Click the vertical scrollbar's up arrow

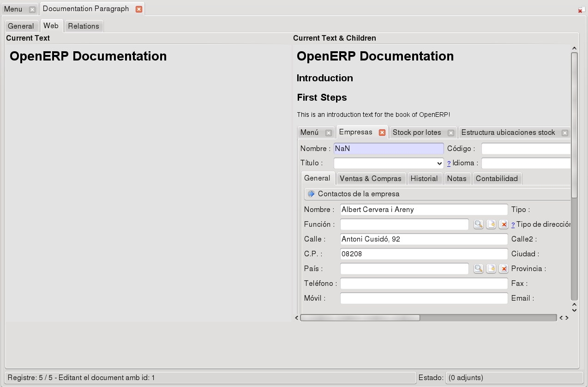[x=574, y=48]
